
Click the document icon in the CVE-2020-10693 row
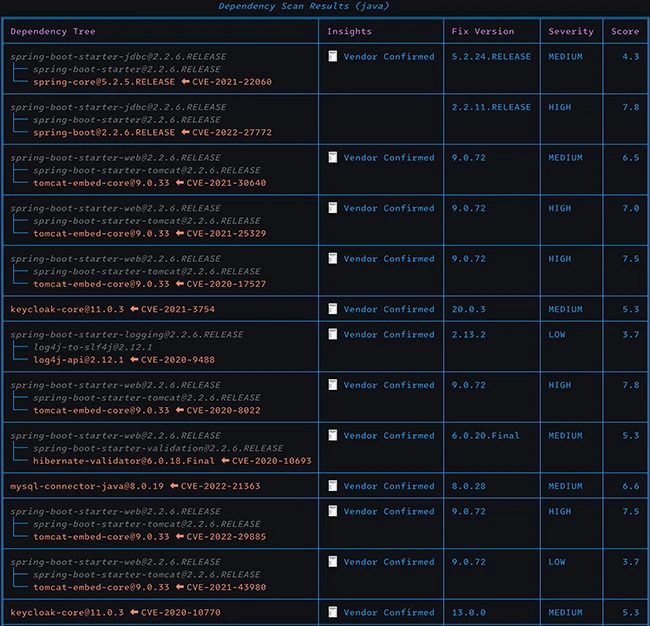coord(332,435)
